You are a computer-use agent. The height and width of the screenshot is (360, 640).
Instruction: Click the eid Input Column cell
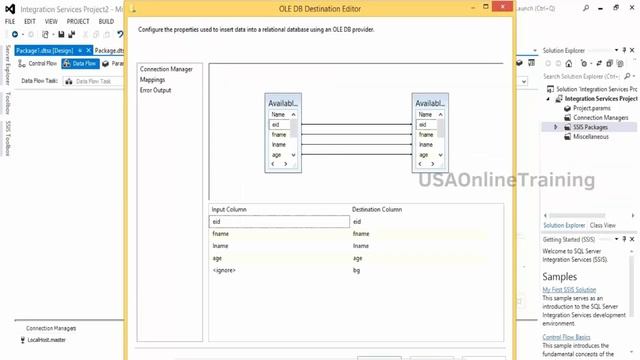(279, 222)
